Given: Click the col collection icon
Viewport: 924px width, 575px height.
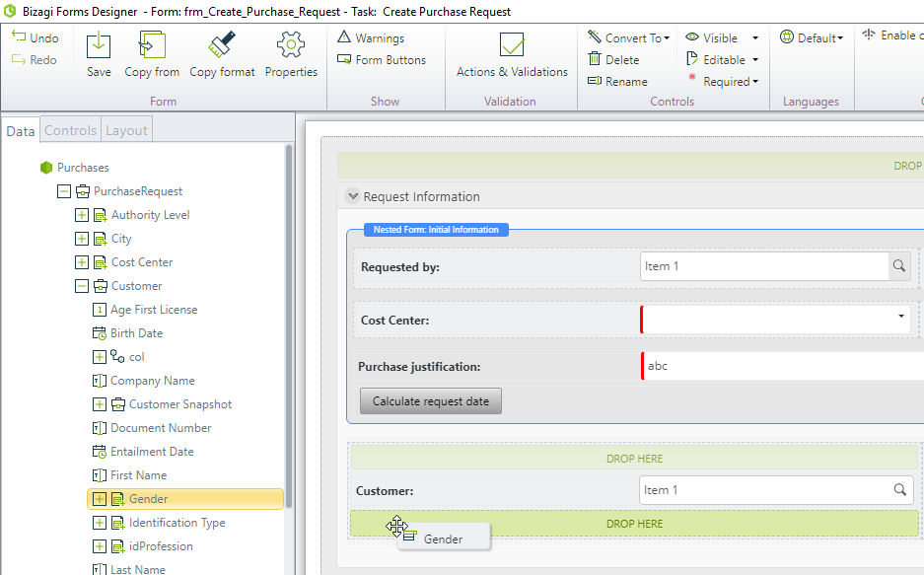Looking at the screenshot, I should pyautogui.click(x=117, y=356).
